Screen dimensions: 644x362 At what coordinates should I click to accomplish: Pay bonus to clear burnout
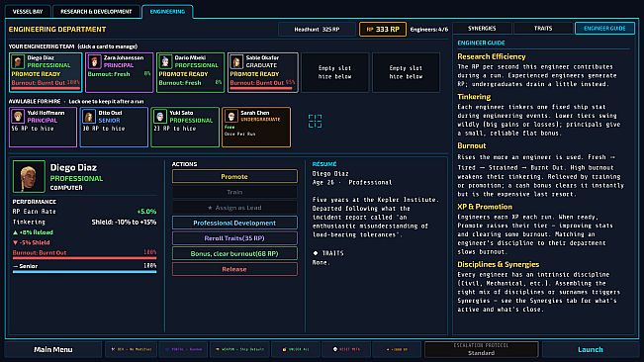pyautogui.click(x=234, y=253)
